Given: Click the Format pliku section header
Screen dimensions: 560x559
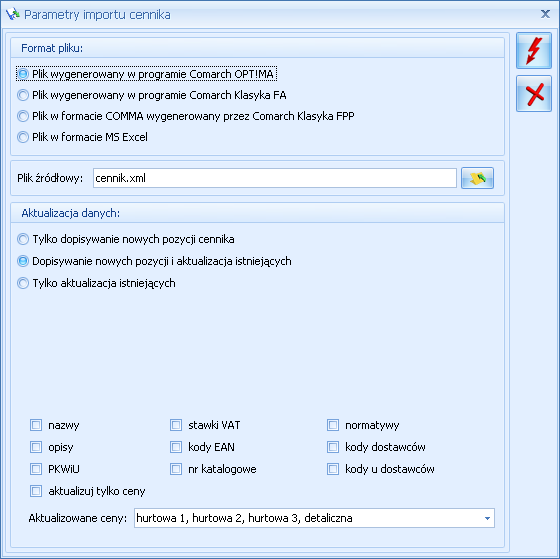Looking at the screenshot, I should (257, 48).
